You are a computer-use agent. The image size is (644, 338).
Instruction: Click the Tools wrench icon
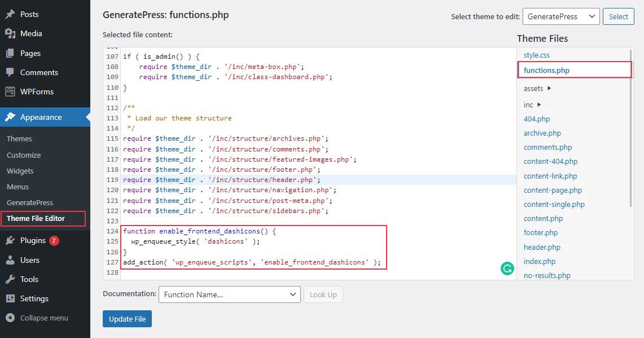point(10,279)
